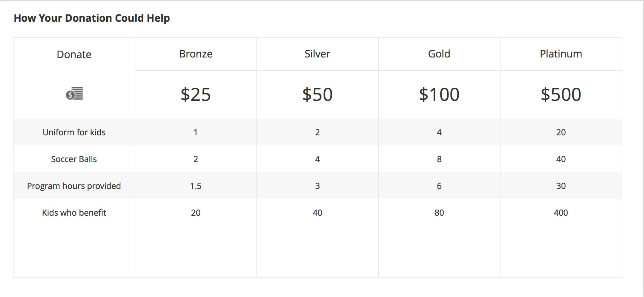Choose the $50 donation amount

pyautogui.click(x=317, y=94)
